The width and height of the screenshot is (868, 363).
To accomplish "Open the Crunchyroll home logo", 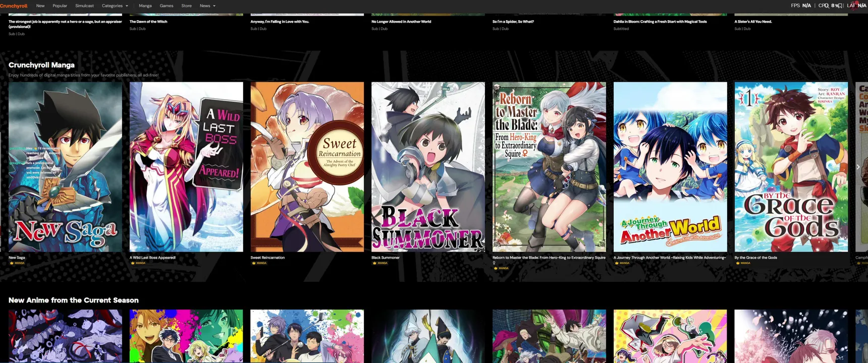I will coord(14,6).
